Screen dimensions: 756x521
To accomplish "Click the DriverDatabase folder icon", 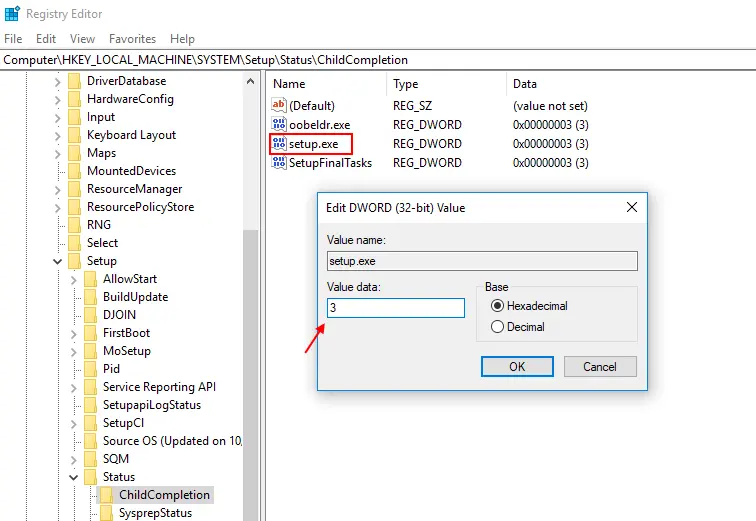I will coord(74,81).
